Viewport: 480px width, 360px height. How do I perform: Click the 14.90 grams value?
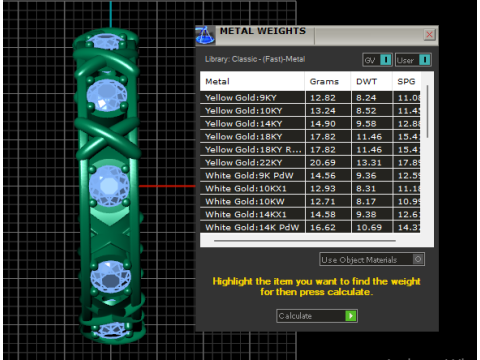click(x=323, y=124)
